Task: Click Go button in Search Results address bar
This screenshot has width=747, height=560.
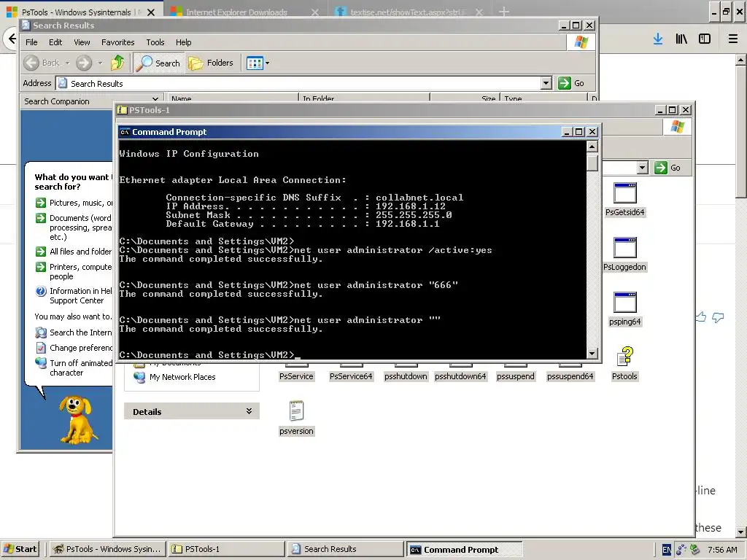Action: click(x=572, y=83)
